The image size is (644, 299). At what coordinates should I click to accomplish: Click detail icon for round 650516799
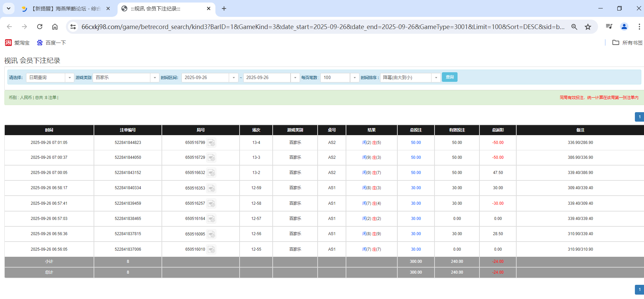click(211, 143)
